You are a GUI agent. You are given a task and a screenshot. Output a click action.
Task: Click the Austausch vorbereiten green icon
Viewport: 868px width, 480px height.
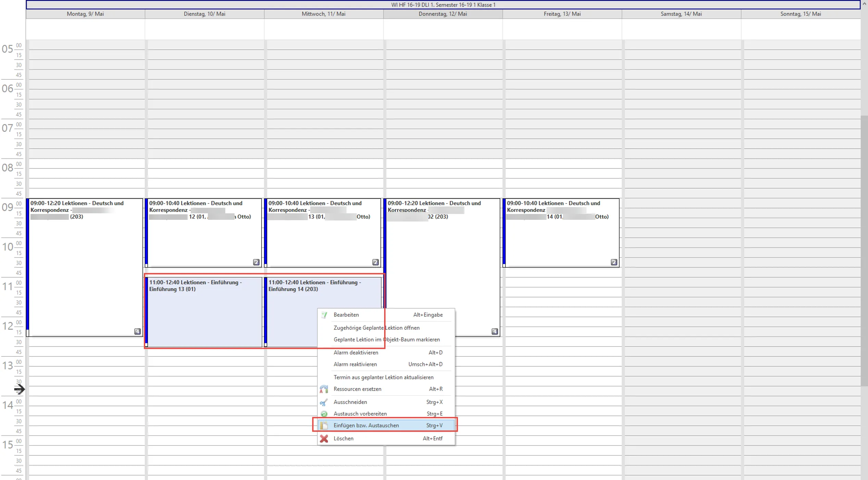click(x=324, y=414)
